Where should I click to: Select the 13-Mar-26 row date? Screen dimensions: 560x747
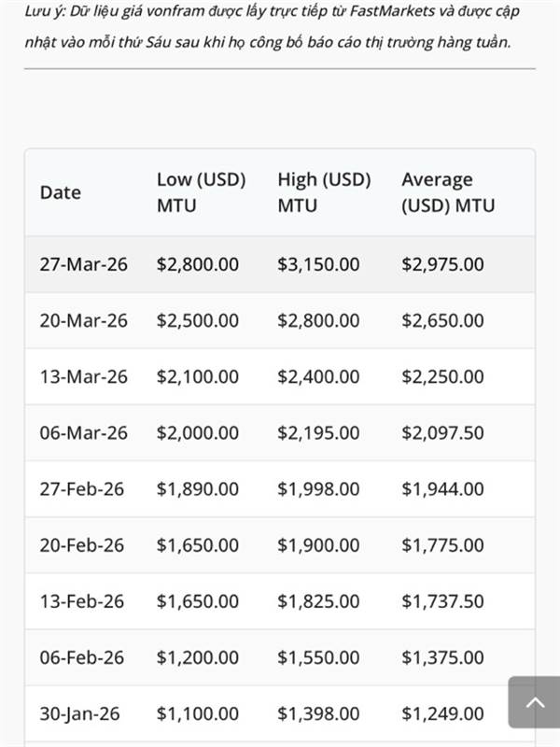(83, 376)
